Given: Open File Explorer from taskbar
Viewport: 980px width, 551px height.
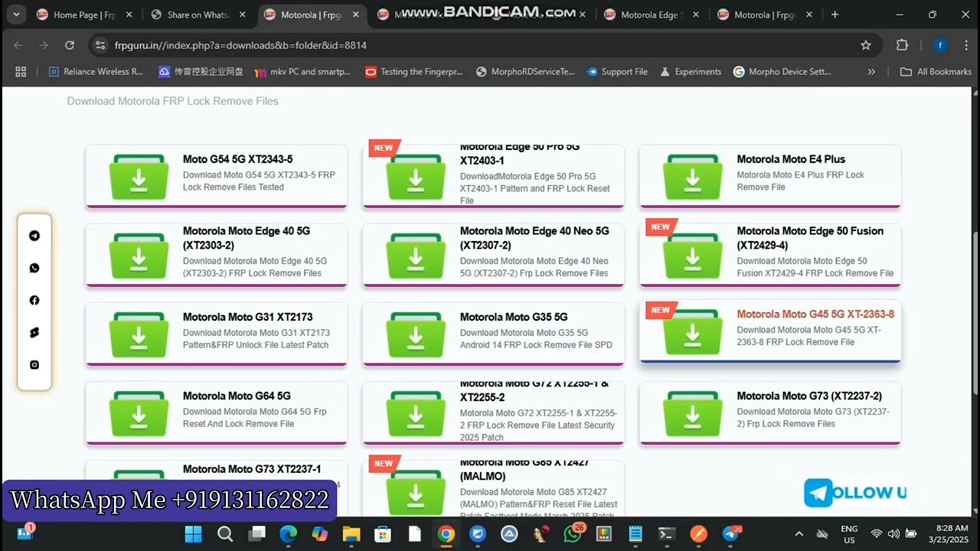Looking at the screenshot, I should click(351, 534).
